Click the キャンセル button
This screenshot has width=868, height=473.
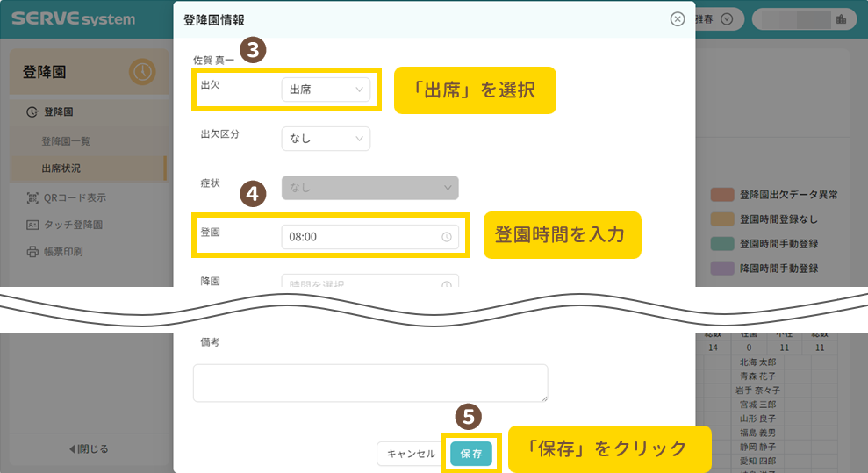click(411, 454)
